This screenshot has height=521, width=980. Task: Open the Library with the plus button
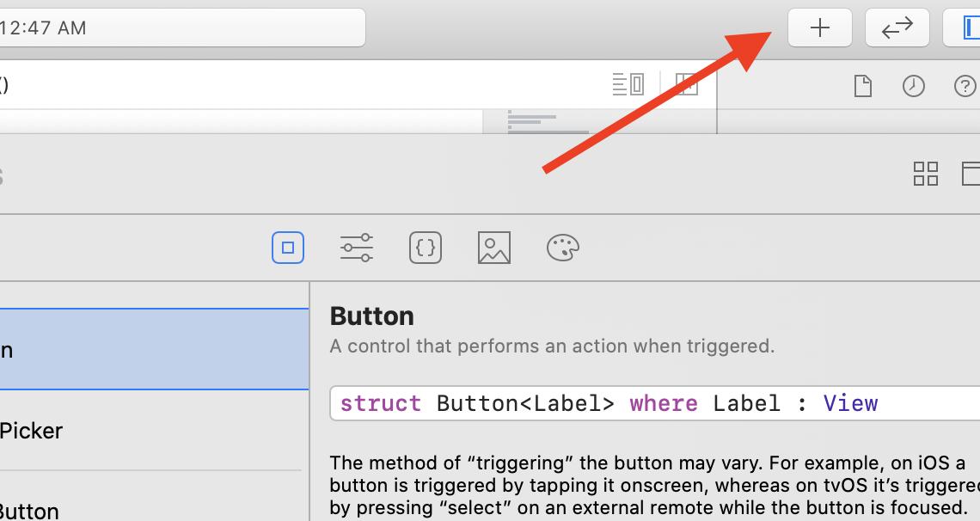pyautogui.click(x=819, y=28)
